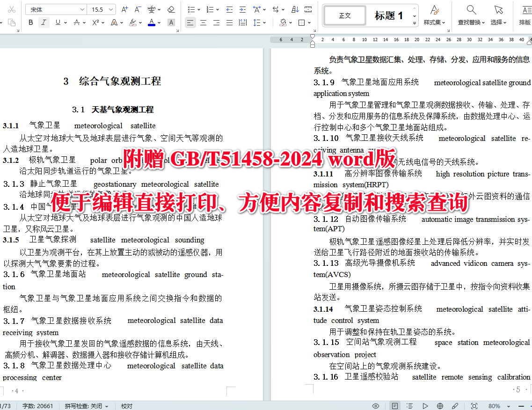Click 校对 proofreading in status bar
The width and height of the screenshot is (532, 410).
click(x=126, y=406)
